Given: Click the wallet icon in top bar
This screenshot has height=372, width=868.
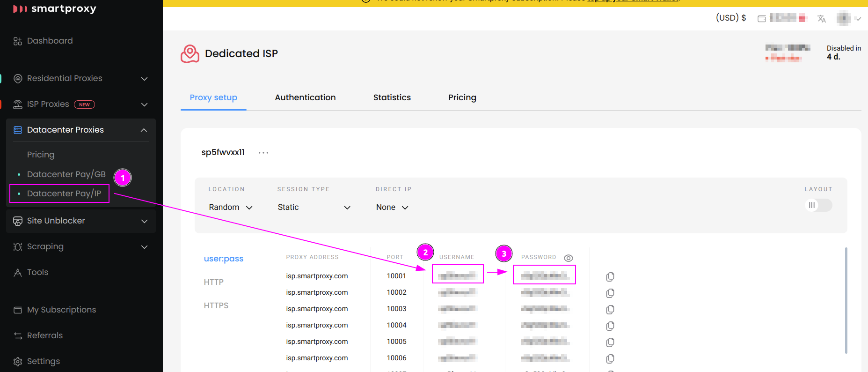Looking at the screenshot, I should tap(762, 18).
